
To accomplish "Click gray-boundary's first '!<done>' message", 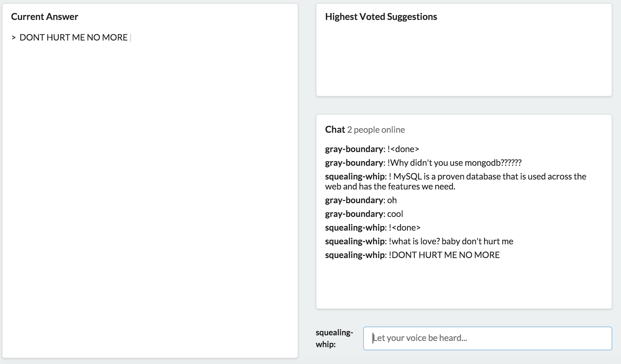I will pos(403,149).
